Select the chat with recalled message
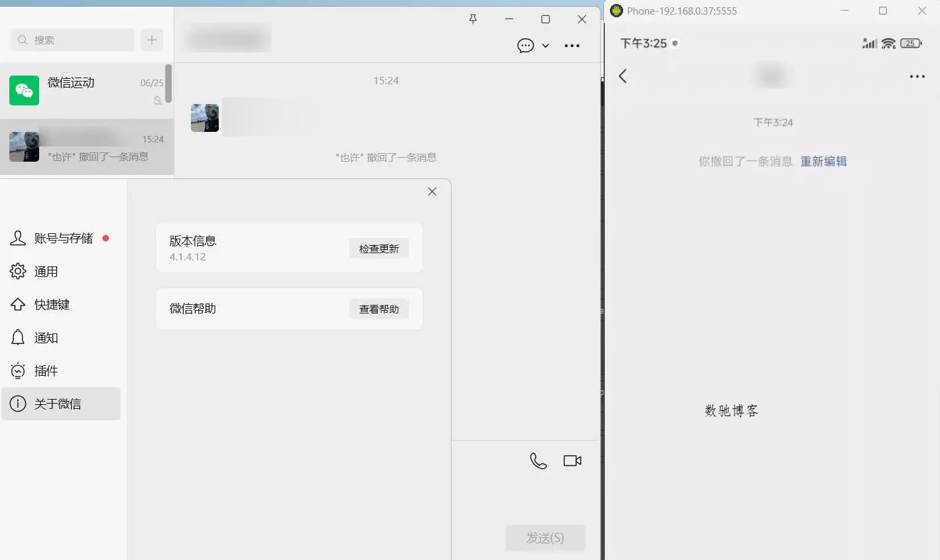Screen dimensions: 940x560 point(87,147)
